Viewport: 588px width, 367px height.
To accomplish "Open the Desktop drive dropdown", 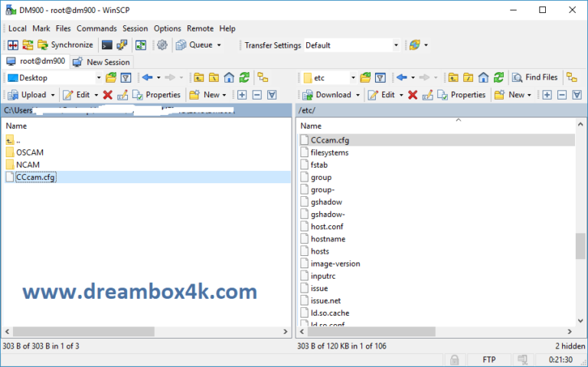I will [x=99, y=77].
